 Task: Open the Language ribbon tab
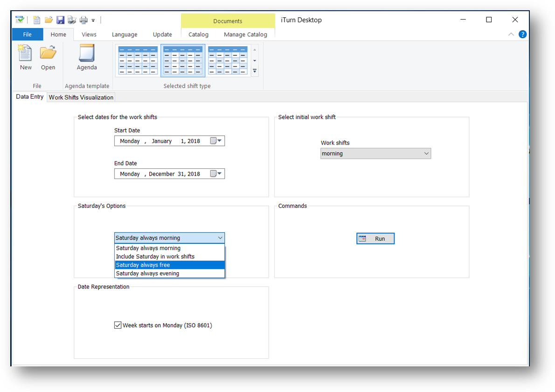[x=125, y=34]
